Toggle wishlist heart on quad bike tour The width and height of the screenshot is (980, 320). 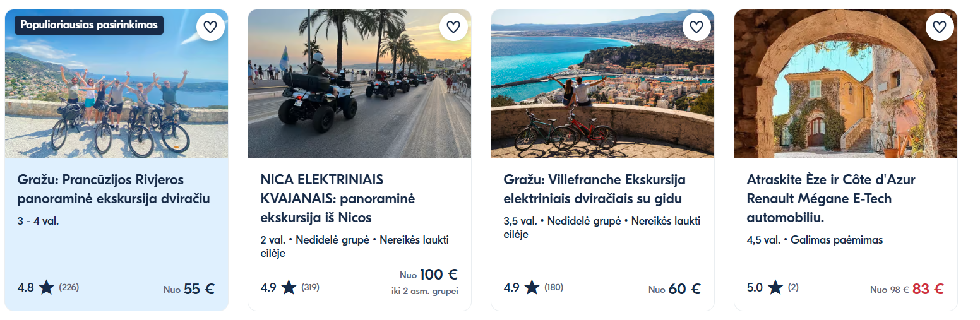pyautogui.click(x=453, y=27)
